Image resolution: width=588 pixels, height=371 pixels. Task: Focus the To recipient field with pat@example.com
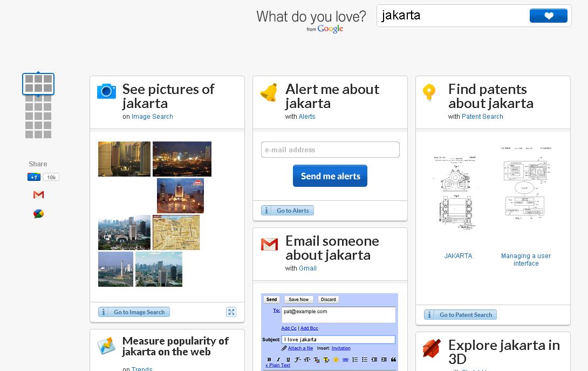[339, 315]
